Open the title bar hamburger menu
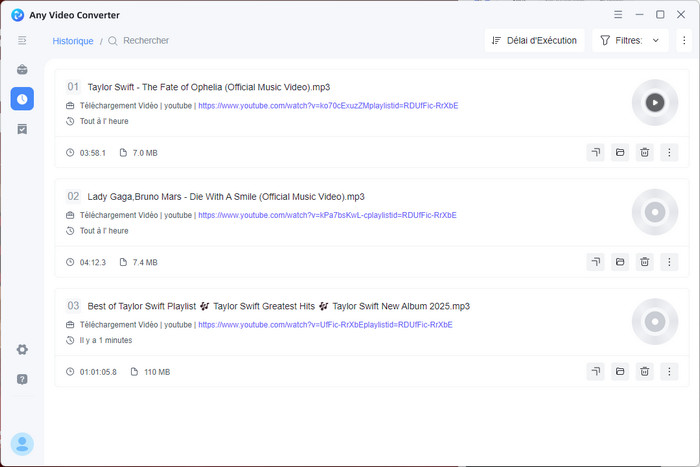This screenshot has width=700, height=467. coord(618,14)
